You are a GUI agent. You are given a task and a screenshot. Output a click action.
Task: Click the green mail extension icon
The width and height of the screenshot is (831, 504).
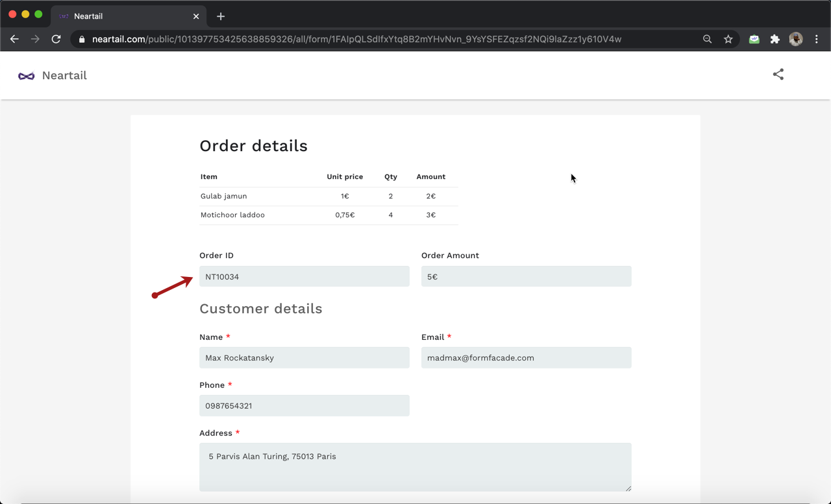754,39
